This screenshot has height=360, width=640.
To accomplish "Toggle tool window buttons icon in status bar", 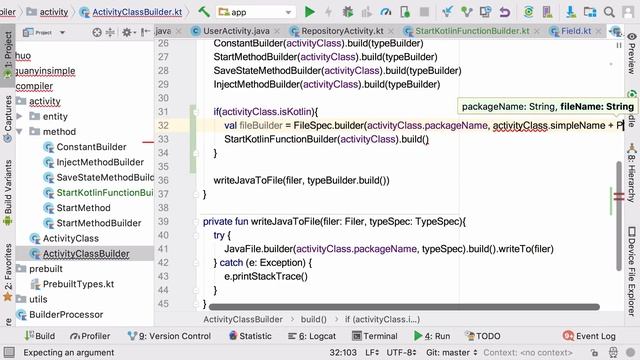I will 9,352.
